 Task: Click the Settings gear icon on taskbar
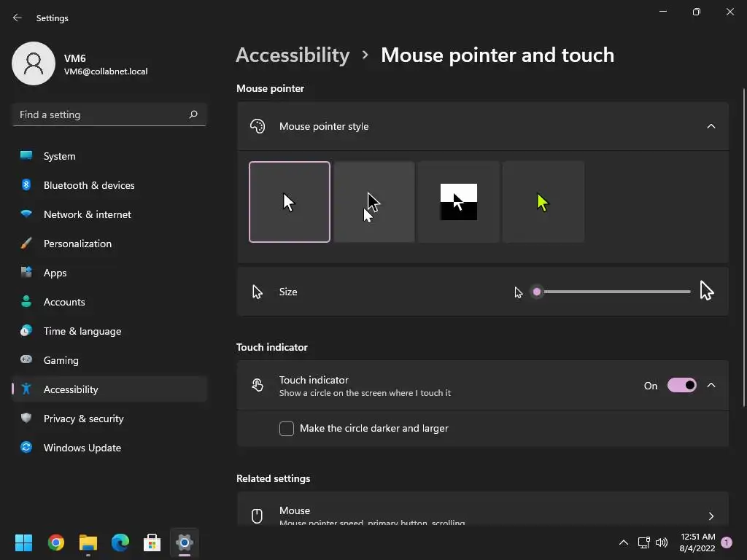(185, 542)
